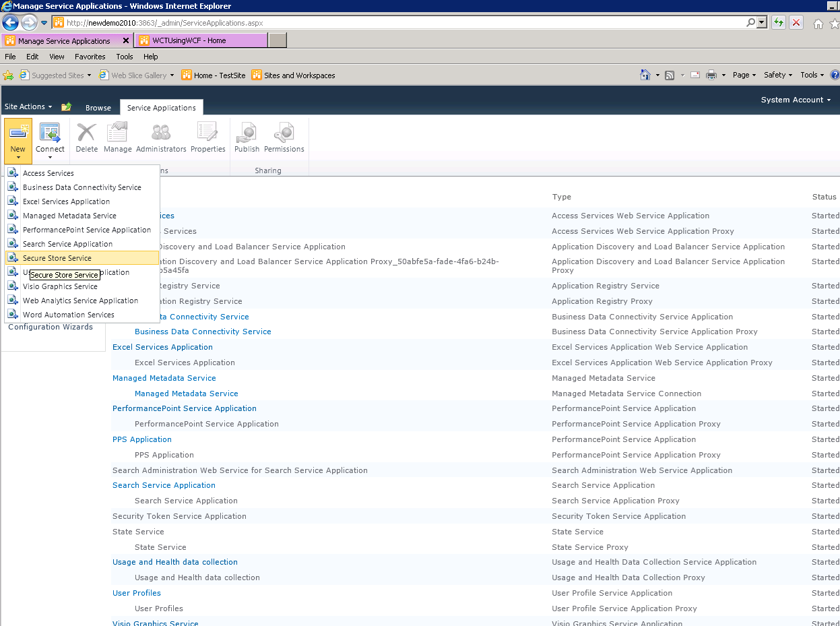The width and height of the screenshot is (840, 626).
Task: Open the Safety dropdown menu
Action: (778, 75)
